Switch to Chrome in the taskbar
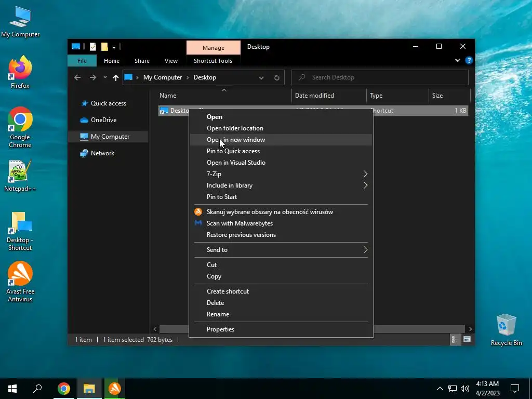532x399 pixels. pyautogui.click(x=64, y=389)
